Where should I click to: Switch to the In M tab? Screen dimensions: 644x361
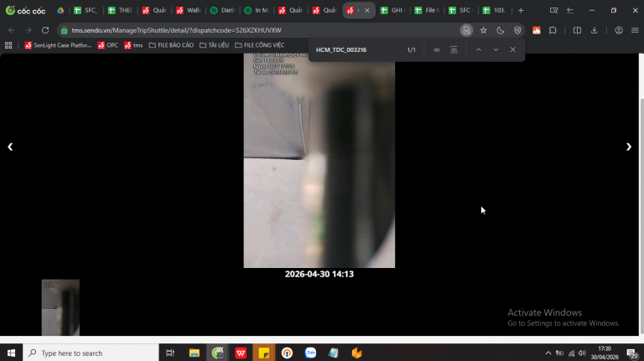(x=257, y=11)
